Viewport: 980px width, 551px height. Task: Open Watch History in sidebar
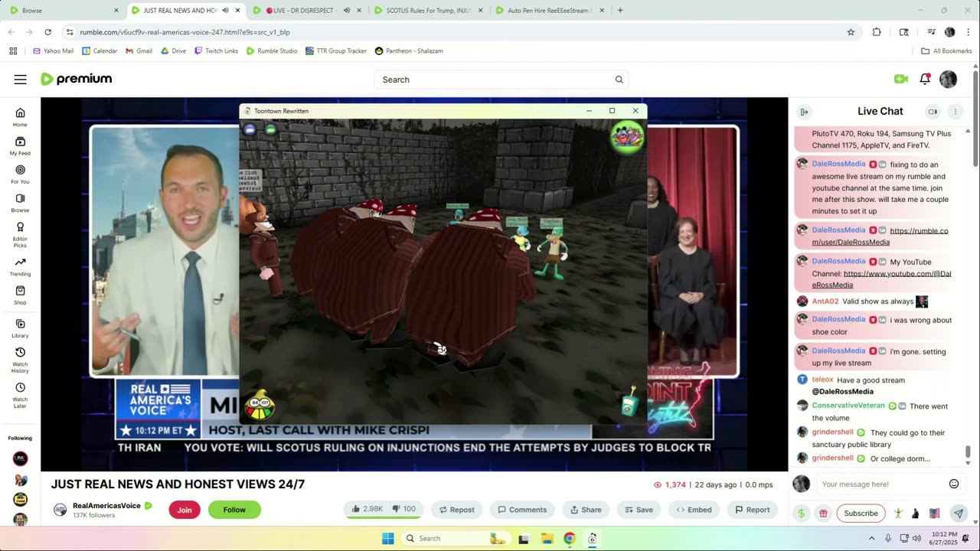point(20,360)
